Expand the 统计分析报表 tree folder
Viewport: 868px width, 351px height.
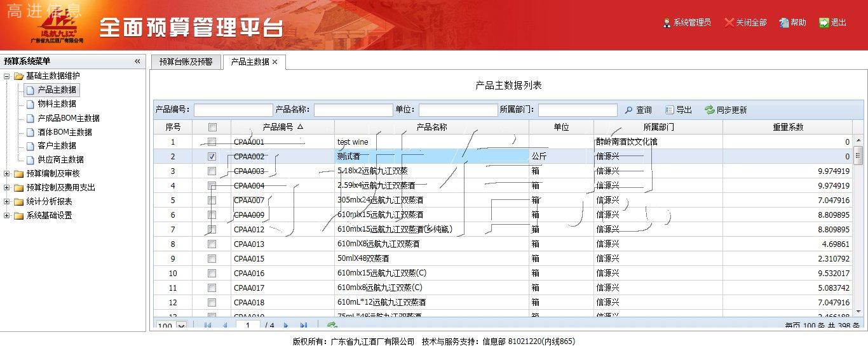click(7, 201)
